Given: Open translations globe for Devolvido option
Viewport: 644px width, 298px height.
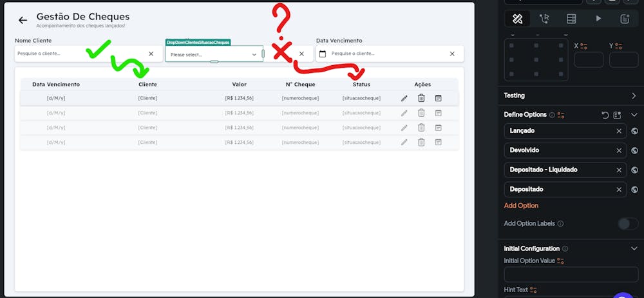Looking at the screenshot, I should pyautogui.click(x=634, y=151).
